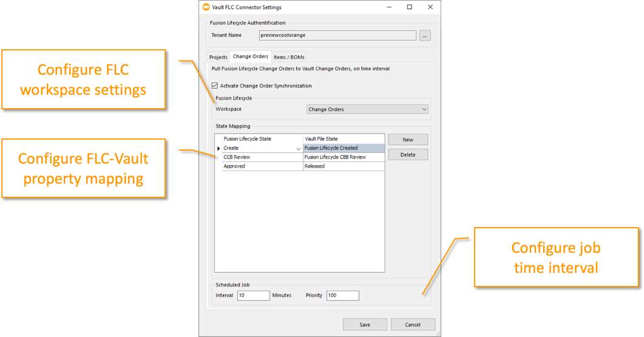Viewport: 644px width, 337px height.
Task: Select the CCB Review row
Action: pyautogui.click(x=262, y=157)
